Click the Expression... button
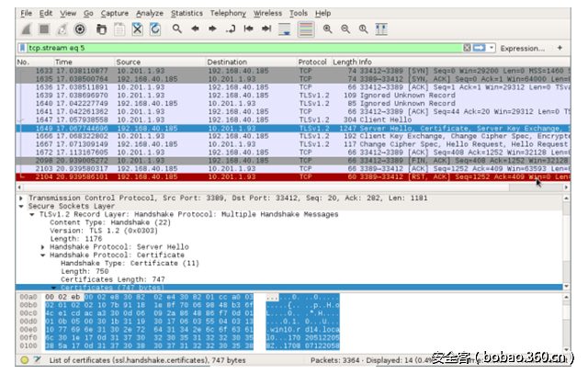 tap(522, 48)
